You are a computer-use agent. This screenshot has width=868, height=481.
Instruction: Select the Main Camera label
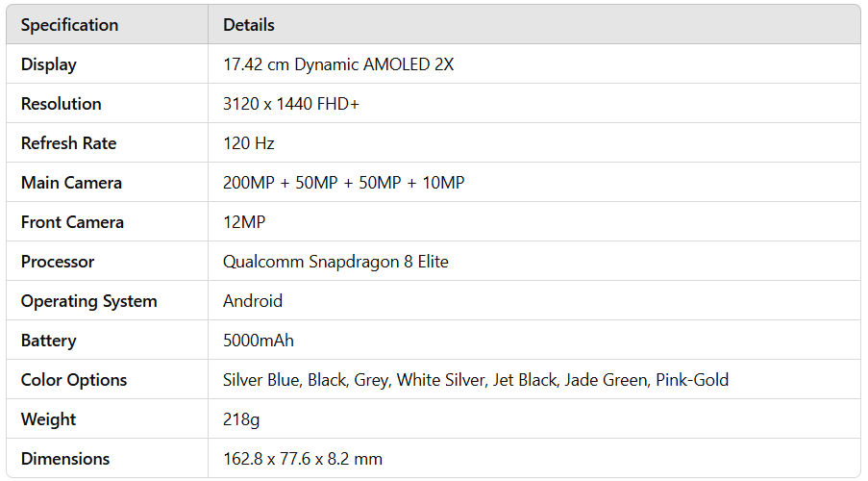point(71,183)
